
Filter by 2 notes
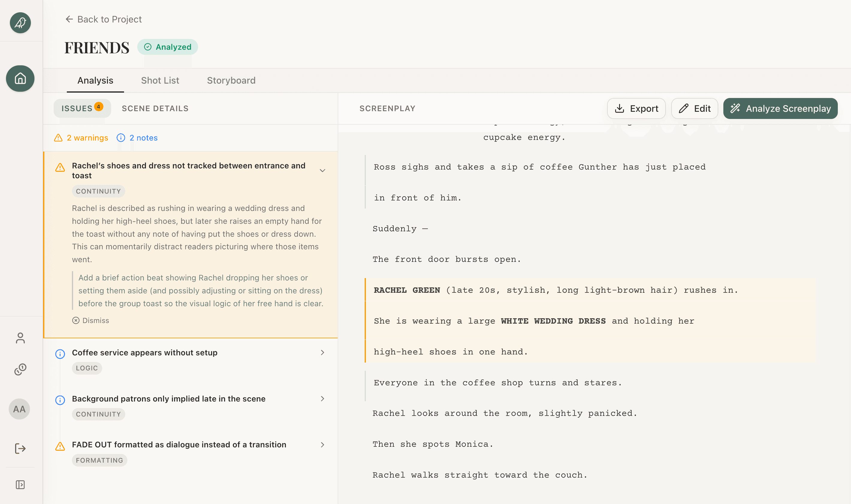click(137, 138)
